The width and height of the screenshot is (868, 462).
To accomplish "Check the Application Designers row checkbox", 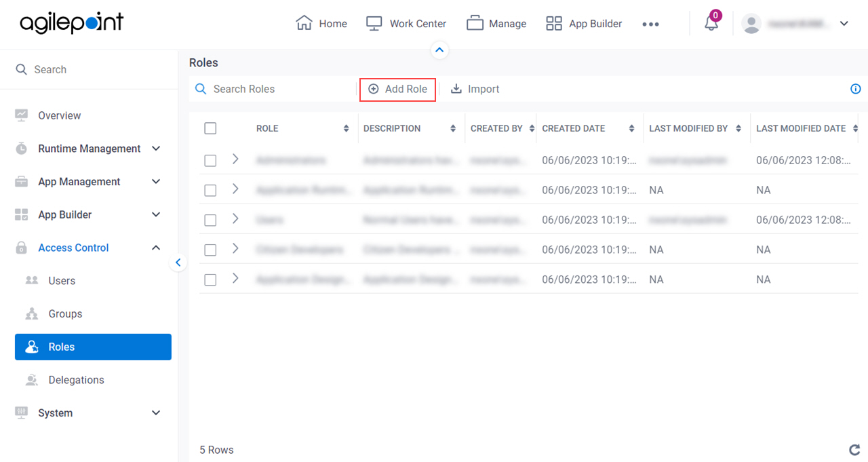I will pyautogui.click(x=210, y=280).
